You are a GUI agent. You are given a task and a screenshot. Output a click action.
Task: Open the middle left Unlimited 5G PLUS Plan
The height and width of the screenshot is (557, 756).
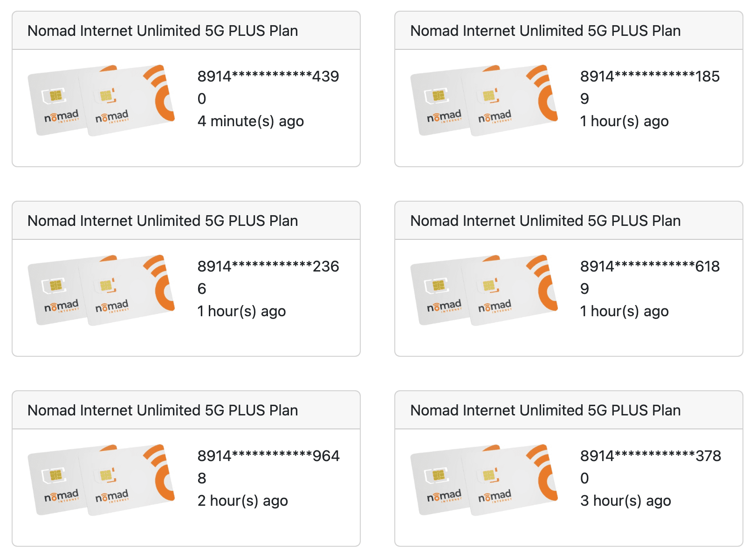point(186,220)
